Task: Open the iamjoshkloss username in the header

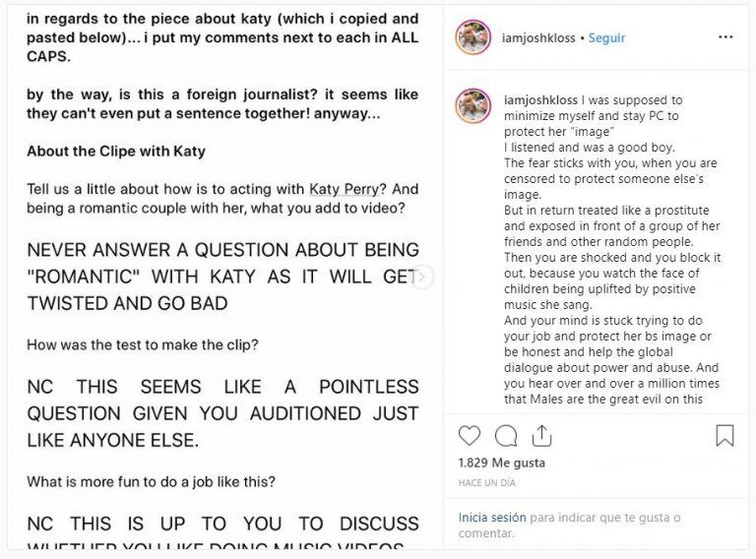Action: coord(542,38)
